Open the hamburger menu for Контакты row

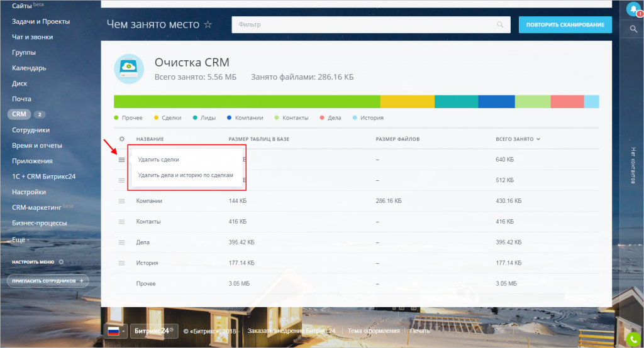[x=122, y=222]
